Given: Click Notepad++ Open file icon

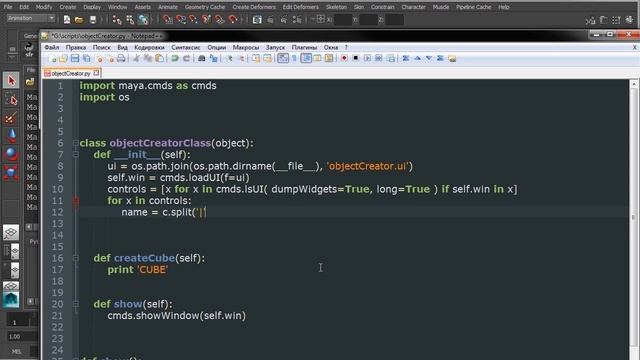Looking at the screenshot, I should coord(63,59).
